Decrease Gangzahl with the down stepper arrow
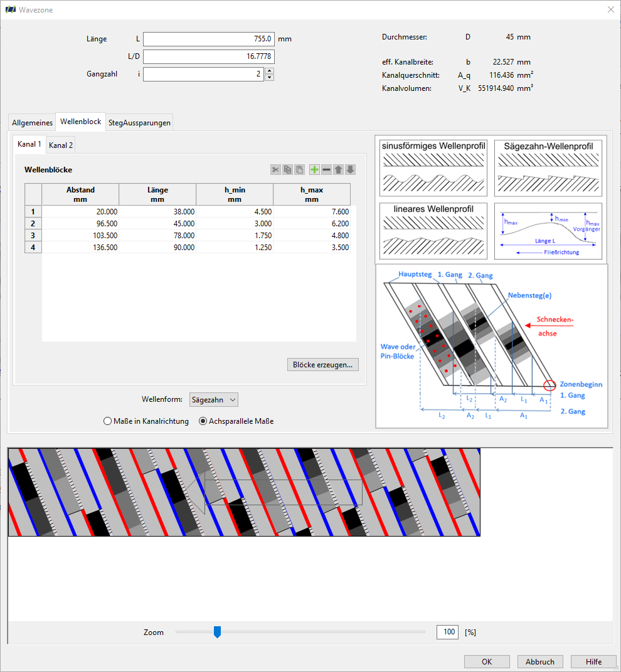 click(269, 78)
